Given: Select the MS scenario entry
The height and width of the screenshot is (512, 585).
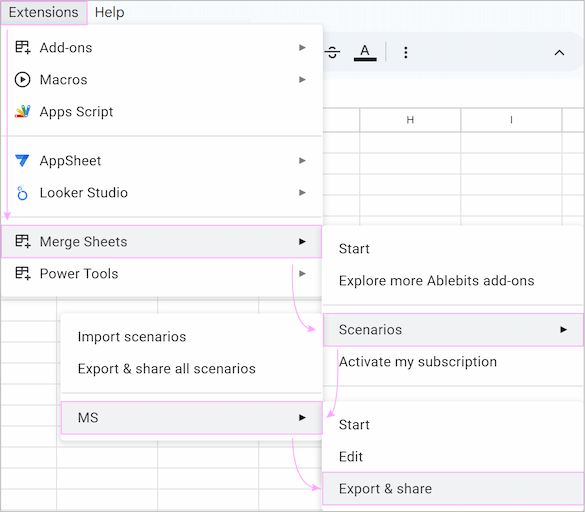Looking at the screenshot, I should 191,418.
